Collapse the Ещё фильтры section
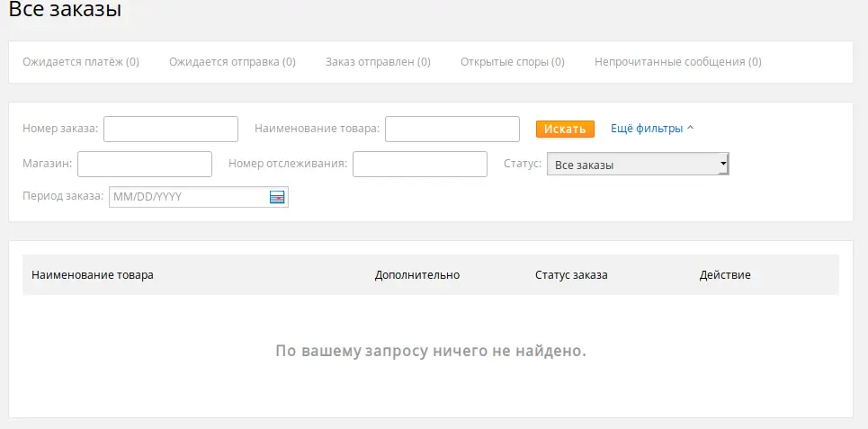 pos(652,129)
